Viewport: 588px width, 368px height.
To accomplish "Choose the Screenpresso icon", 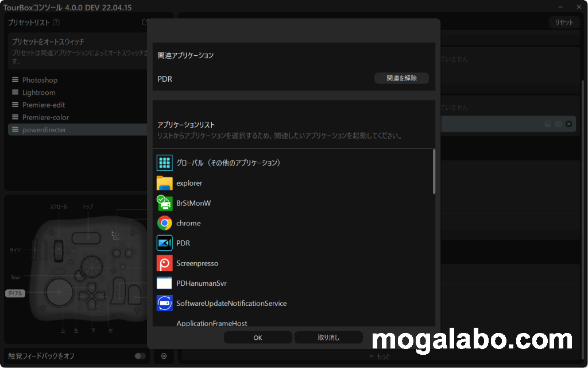I will (165, 263).
